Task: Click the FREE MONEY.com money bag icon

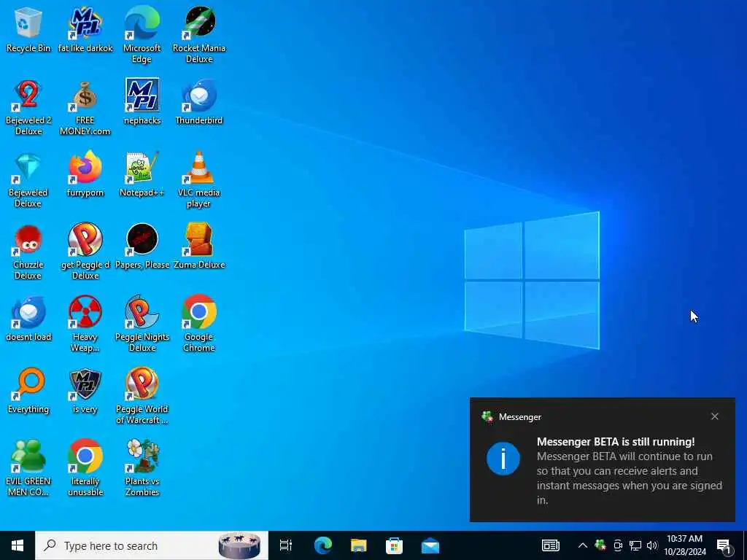Action: point(85,107)
